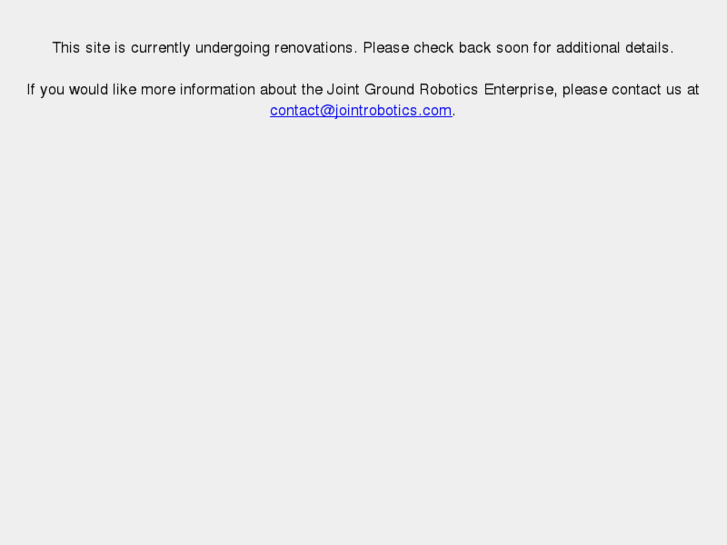Image resolution: width=727 pixels, height=545 pixels.
Task: Click the words 'check back' in first line
Action: click(452, 48)
